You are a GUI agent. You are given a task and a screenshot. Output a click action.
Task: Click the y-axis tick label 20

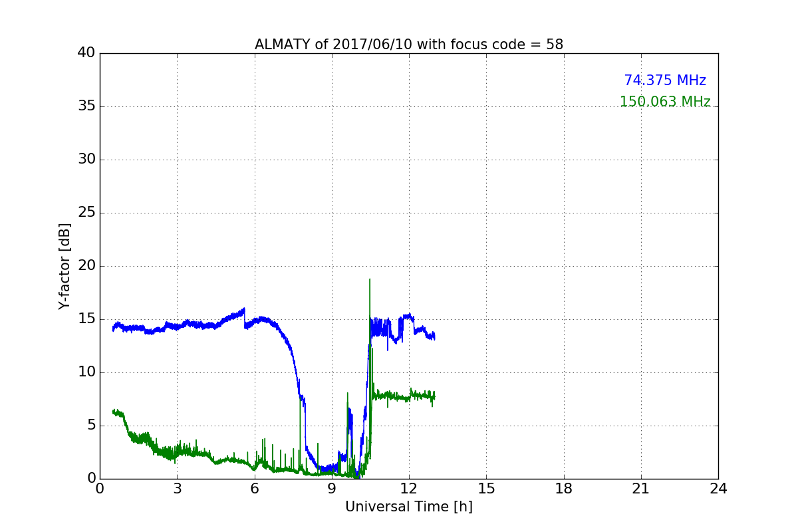click(86, 266)
